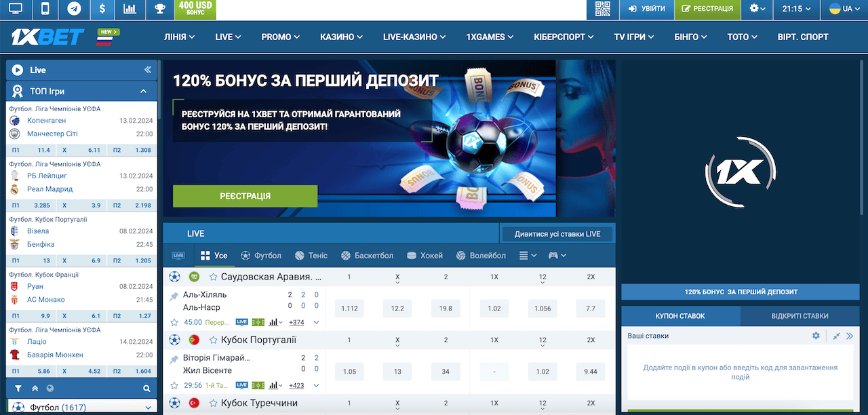Select the Волейбол live tab

(x=481, y=256)
